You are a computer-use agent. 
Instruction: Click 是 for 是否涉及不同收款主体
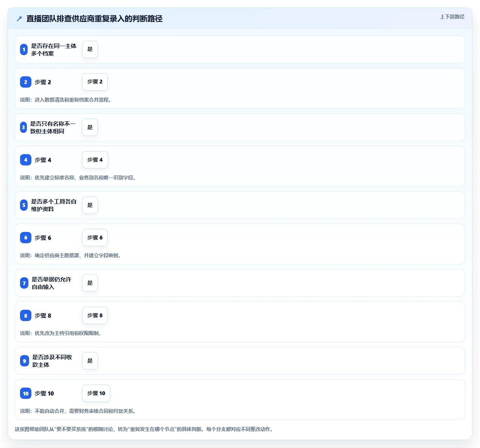[x=90, y=361]
